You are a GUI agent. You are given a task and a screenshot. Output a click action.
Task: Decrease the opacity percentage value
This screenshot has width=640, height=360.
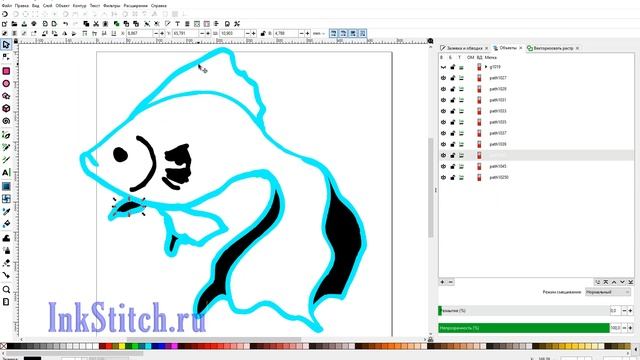(624, 328)
